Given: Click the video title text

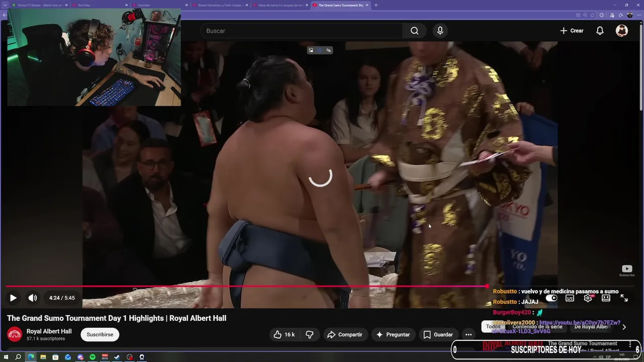Looking at the screenshot, I should (117, 318).
